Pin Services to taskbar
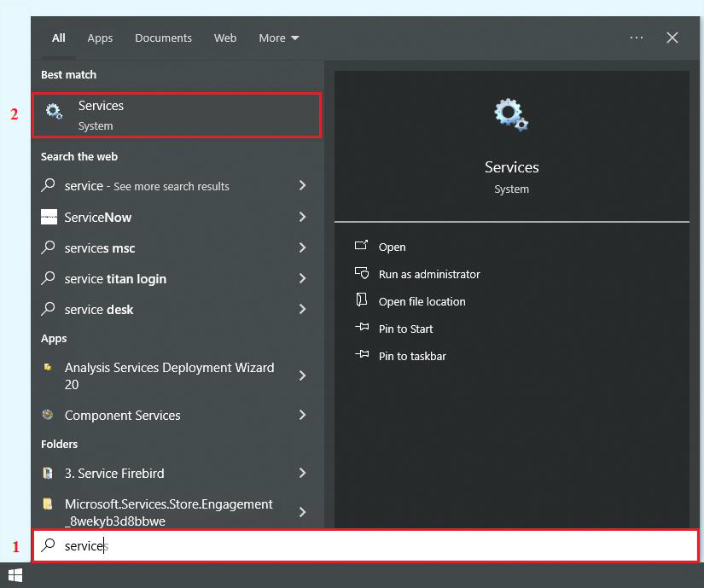The height and width of the screenshot is (588, 704). [411, 356]
